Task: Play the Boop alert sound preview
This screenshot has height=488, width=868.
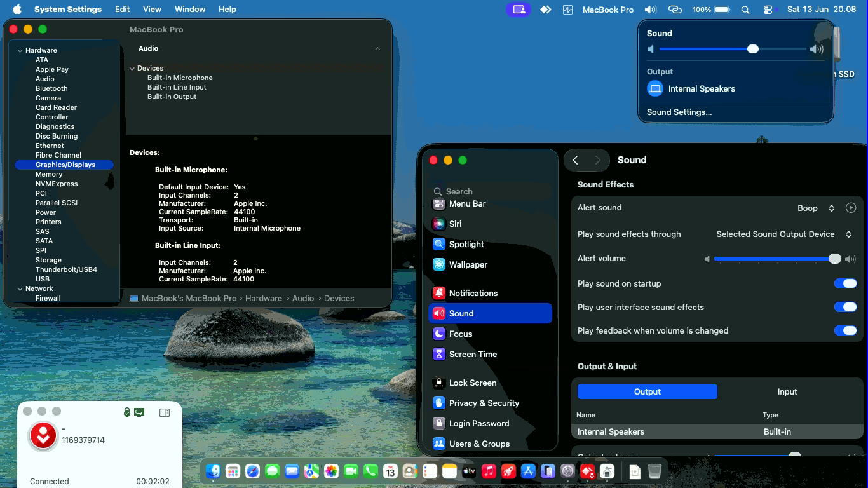Action: coord(851,208)
